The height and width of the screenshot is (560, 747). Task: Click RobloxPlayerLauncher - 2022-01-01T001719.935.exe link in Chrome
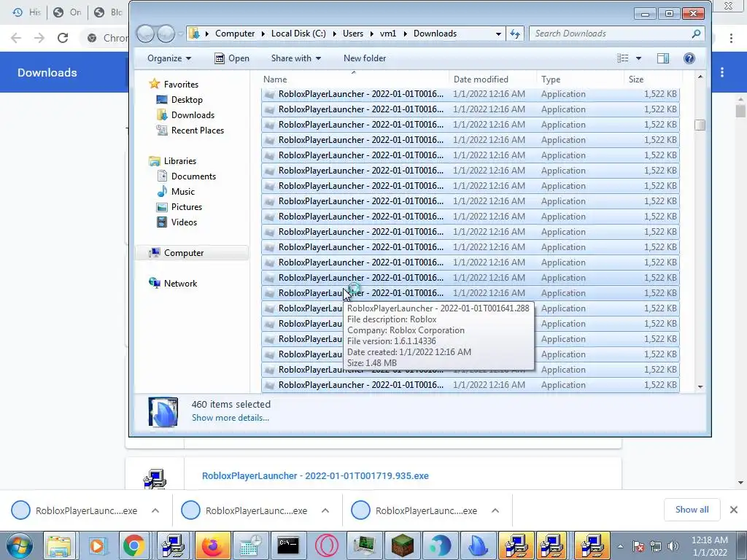[315, 475]
